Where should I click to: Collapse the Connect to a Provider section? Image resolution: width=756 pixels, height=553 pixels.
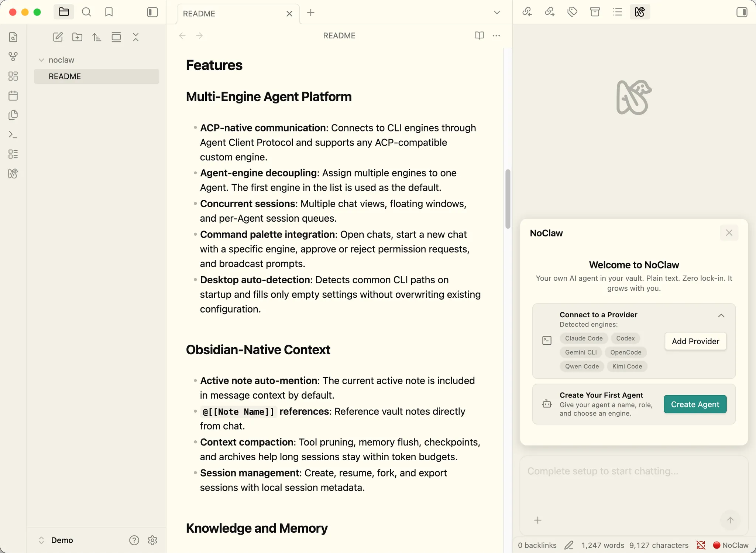[x=721, y=315]
